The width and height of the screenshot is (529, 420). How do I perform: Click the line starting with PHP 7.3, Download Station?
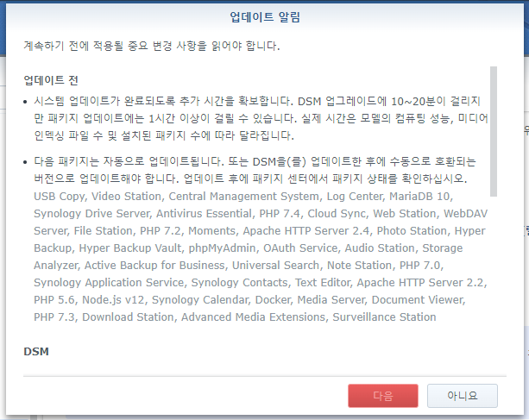[x=235, y=317]
